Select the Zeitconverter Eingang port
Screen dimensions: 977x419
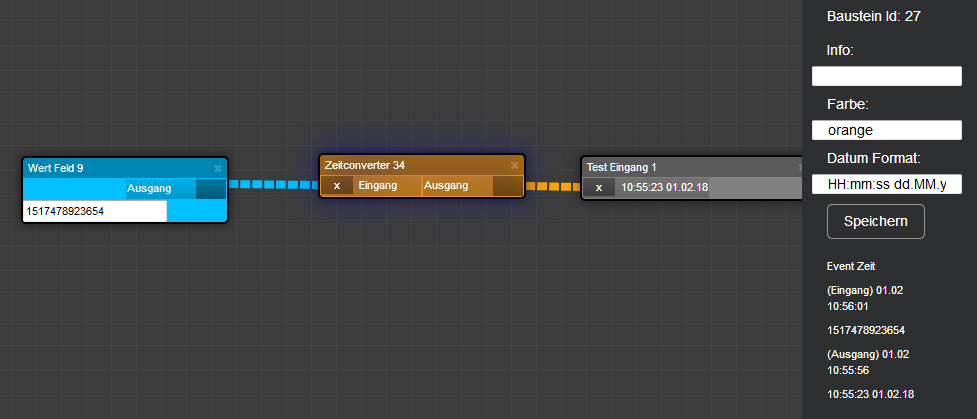pos(378,186)
